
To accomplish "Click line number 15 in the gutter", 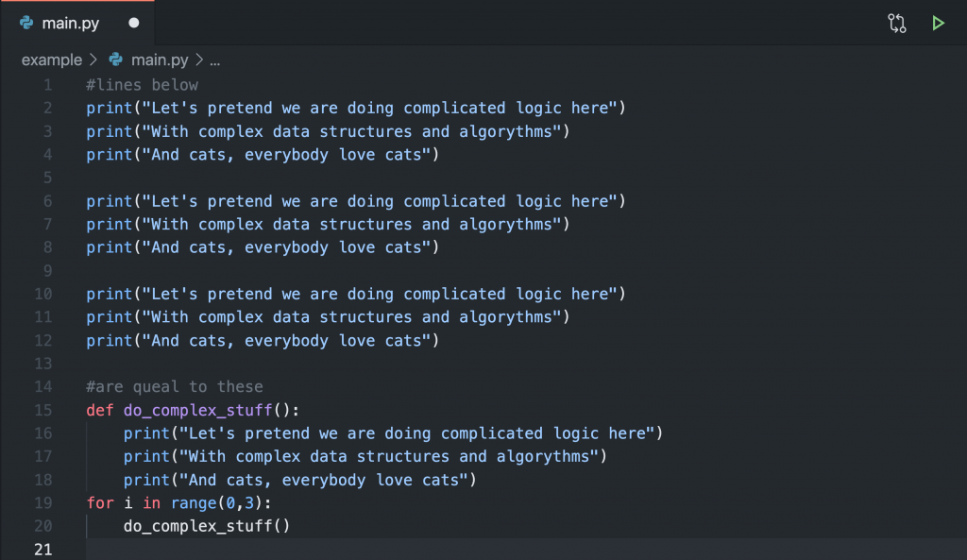I will pos(43,410).
